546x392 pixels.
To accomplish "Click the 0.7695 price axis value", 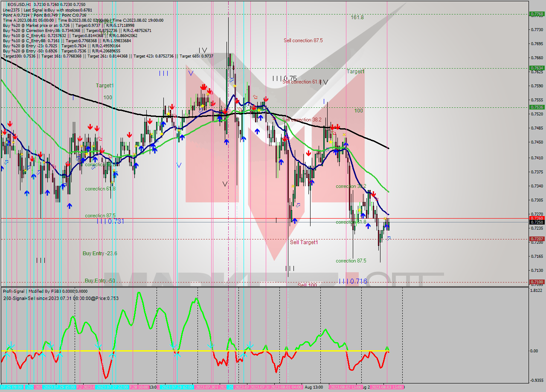I will [x=536, y=43].
